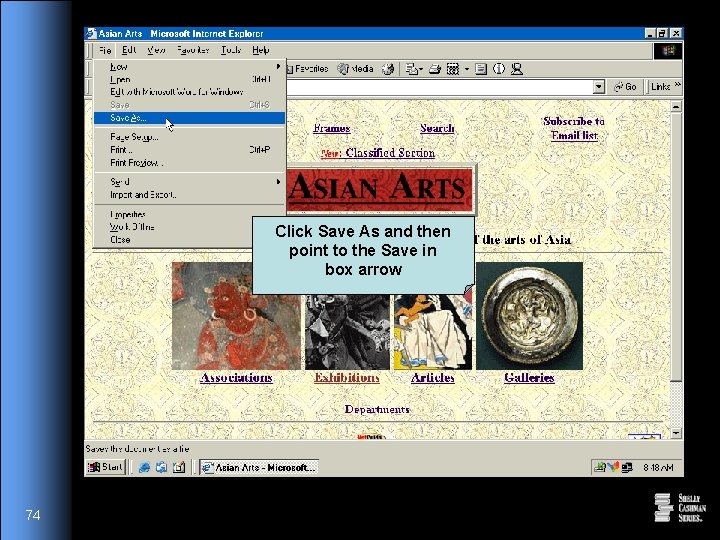720x540 pixels.
Task: Open the View menu
Action: tap(156, 50)
